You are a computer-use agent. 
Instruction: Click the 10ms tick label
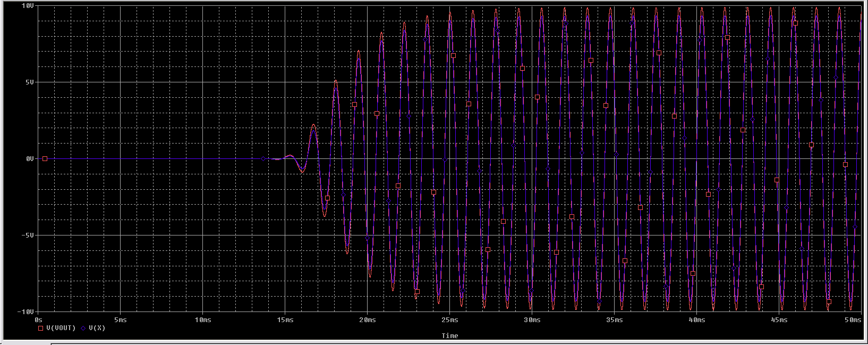(x=203, y=320)
